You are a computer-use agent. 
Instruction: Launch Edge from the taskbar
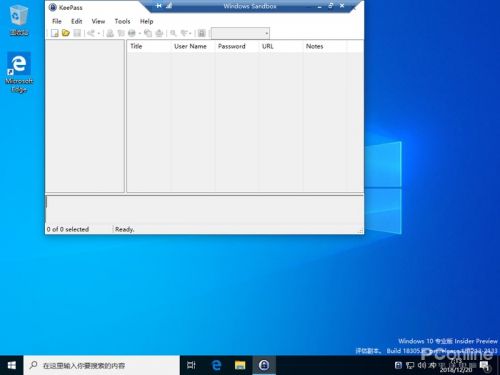coord(216,365)
